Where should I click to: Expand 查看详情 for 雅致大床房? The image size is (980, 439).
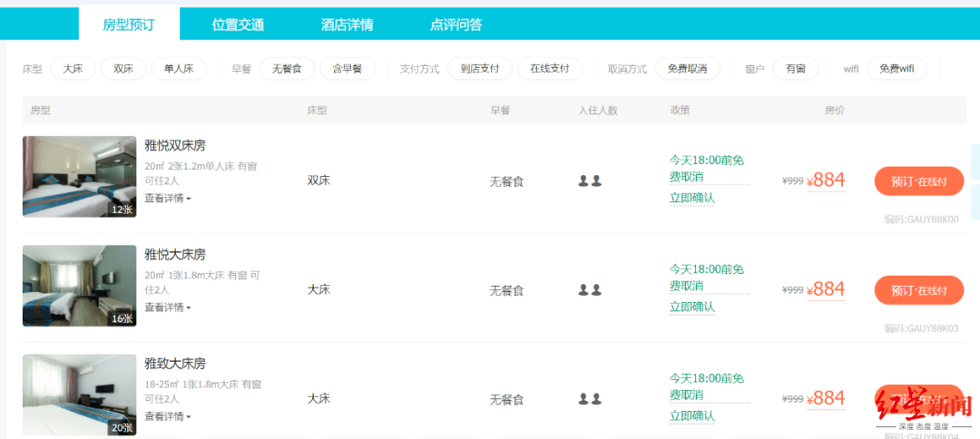(x=168, y=416)
